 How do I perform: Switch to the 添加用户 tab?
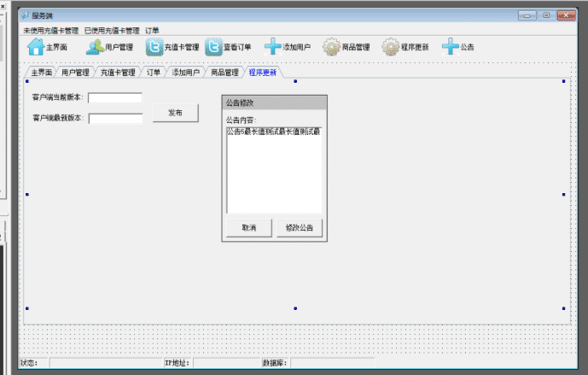point(186,73)
